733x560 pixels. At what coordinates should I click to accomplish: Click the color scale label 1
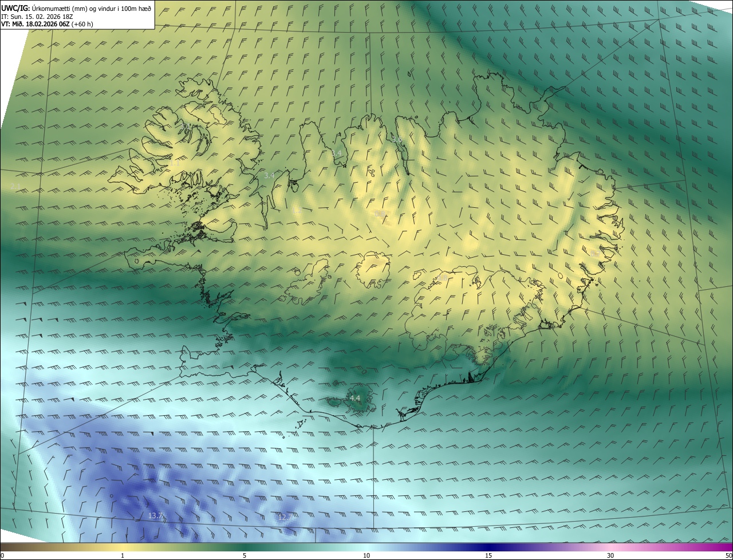123,555
